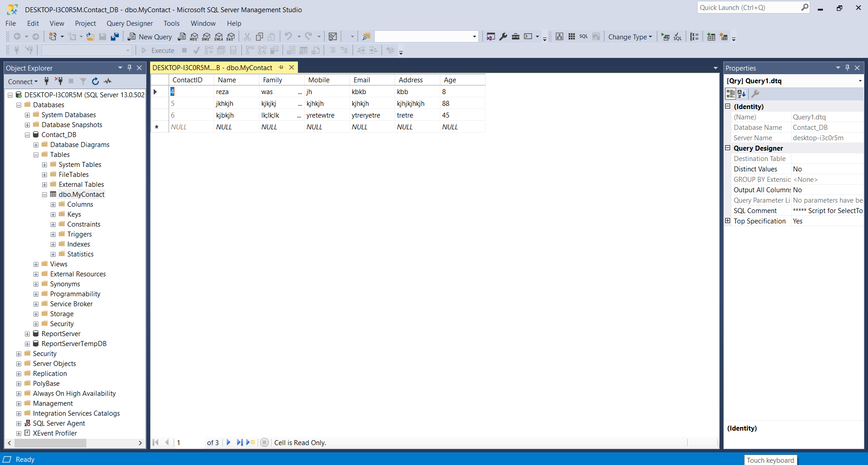Open the Change Type dropdown
Screen dimensions: 868x465
[x=630, y=37]
